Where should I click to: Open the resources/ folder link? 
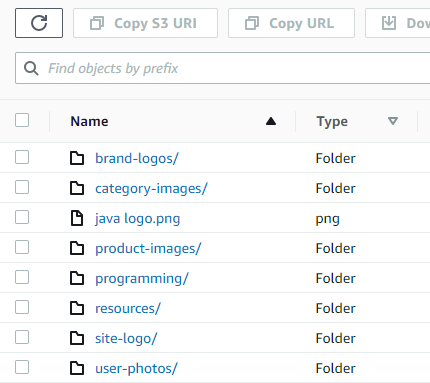tap(128, 308)
